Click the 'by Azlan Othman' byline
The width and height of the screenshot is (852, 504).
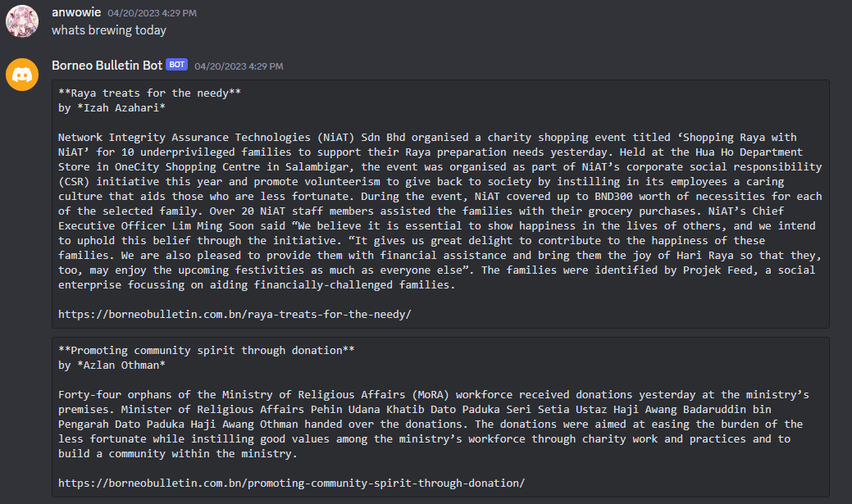pos(112,366)
